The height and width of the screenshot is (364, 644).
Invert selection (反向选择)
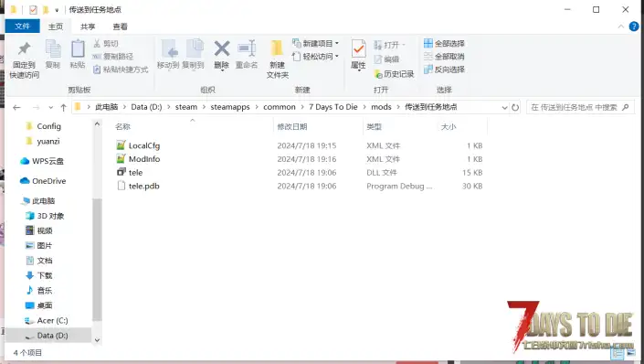[444, 70]
